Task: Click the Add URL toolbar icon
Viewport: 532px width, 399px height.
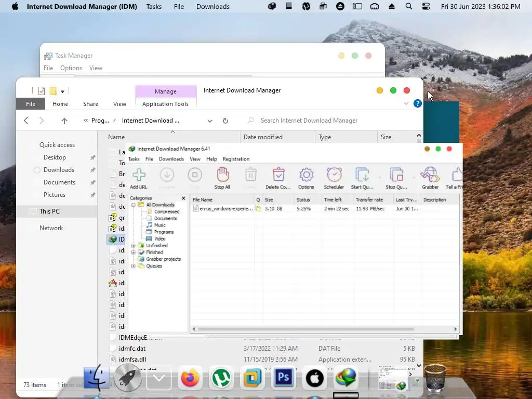Action: [x=139, y=175]
